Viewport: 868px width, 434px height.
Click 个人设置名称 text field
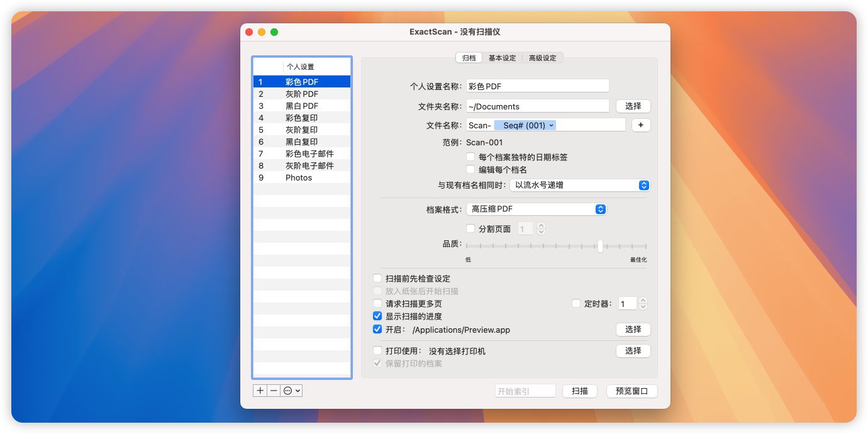point(537,86)
